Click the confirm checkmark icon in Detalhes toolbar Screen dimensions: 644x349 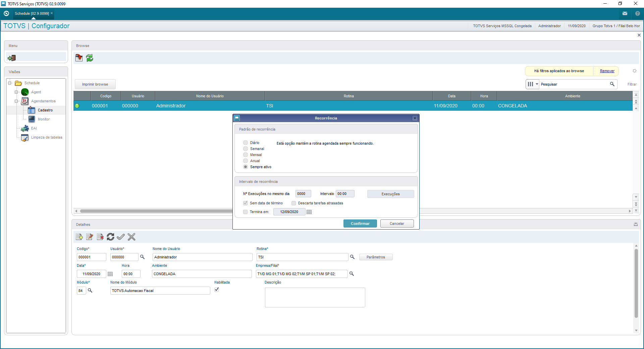click(121, 237)
